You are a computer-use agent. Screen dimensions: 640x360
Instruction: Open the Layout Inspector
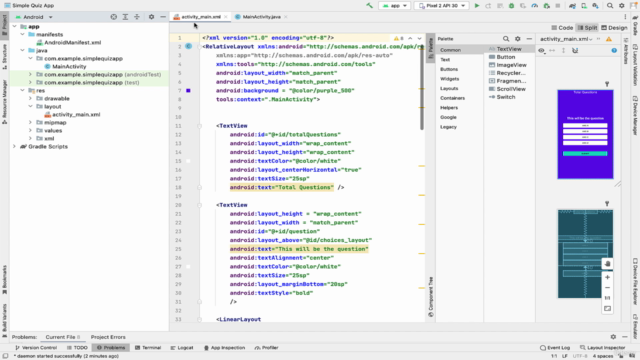[x=602, y=348]
